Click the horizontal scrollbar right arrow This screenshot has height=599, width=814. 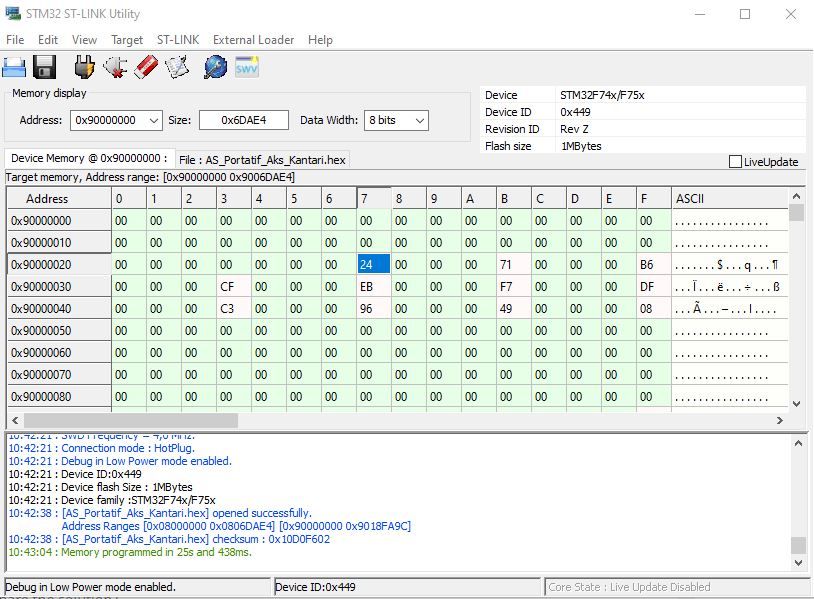(x=780, y=420)
